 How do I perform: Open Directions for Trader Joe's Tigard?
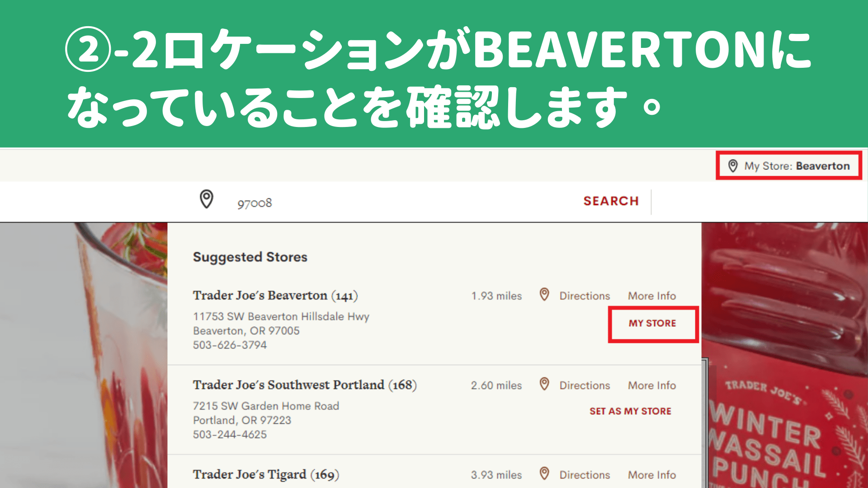coord(585,475)
